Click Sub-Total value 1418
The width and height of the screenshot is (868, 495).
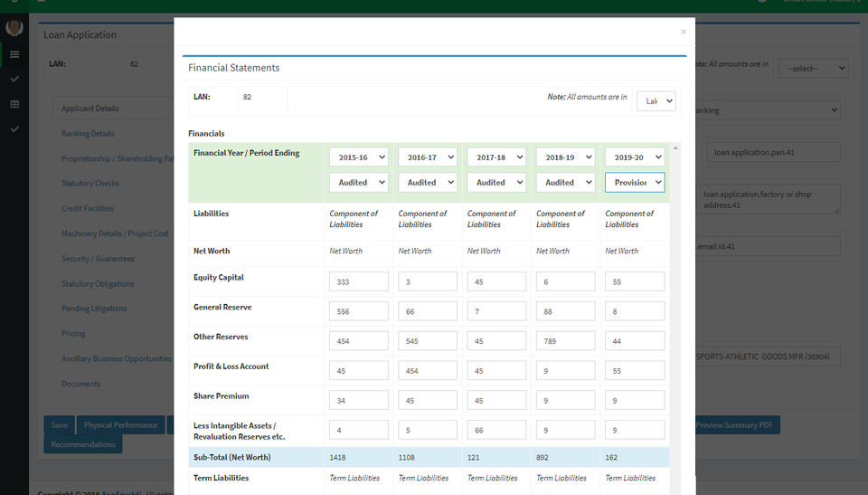coord(337,457)
